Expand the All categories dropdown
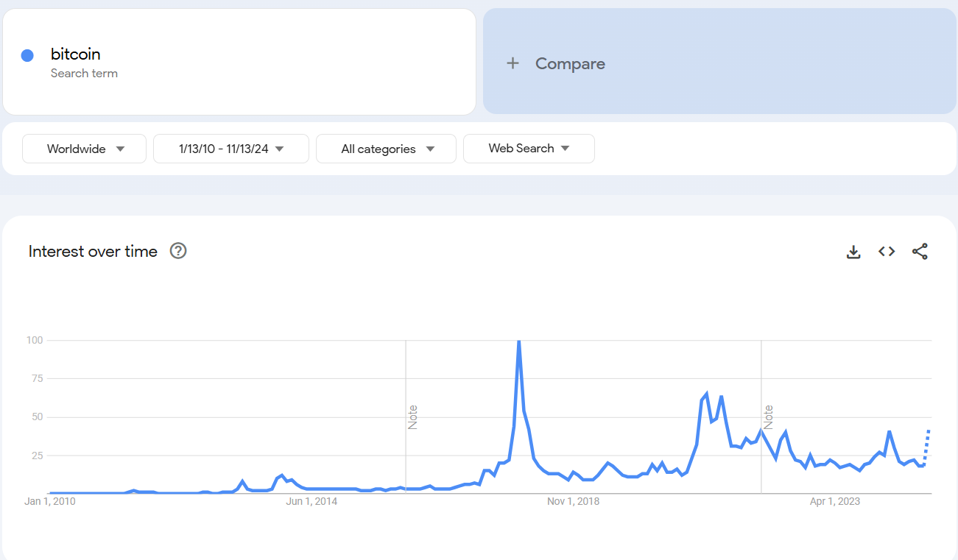The width and height of the screenshot is (958, 560). coord(386,149)
